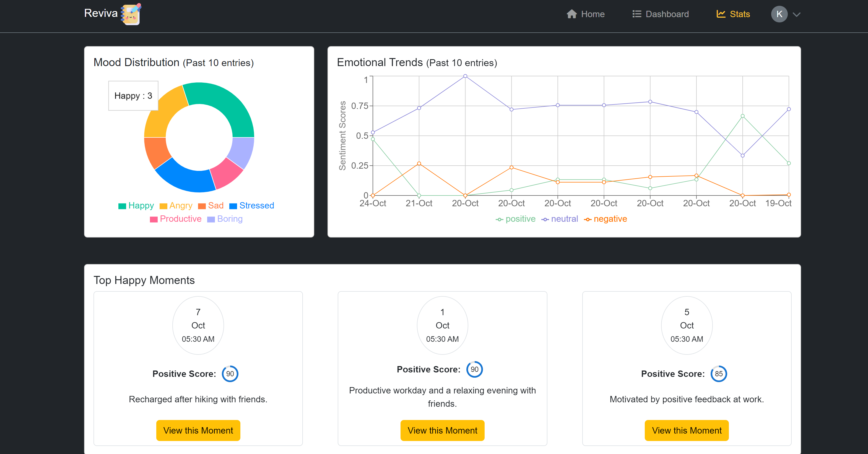
Task: Click the Stats chart-line icon
Action: pyautogui.click(x=721, y=14)
